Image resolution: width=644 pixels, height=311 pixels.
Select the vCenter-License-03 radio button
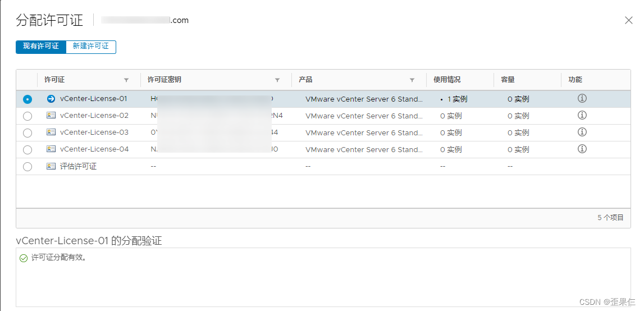[28, 133]
